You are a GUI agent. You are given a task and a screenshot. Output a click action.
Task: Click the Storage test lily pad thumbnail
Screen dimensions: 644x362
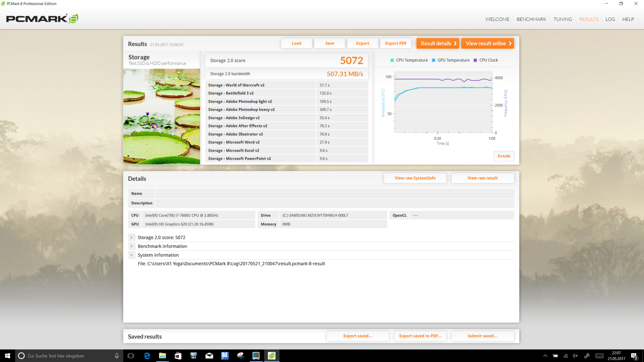click(162, 116)
